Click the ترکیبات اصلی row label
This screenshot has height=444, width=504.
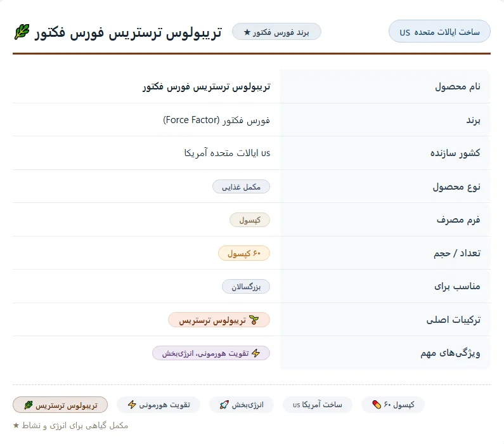(453, 320)
